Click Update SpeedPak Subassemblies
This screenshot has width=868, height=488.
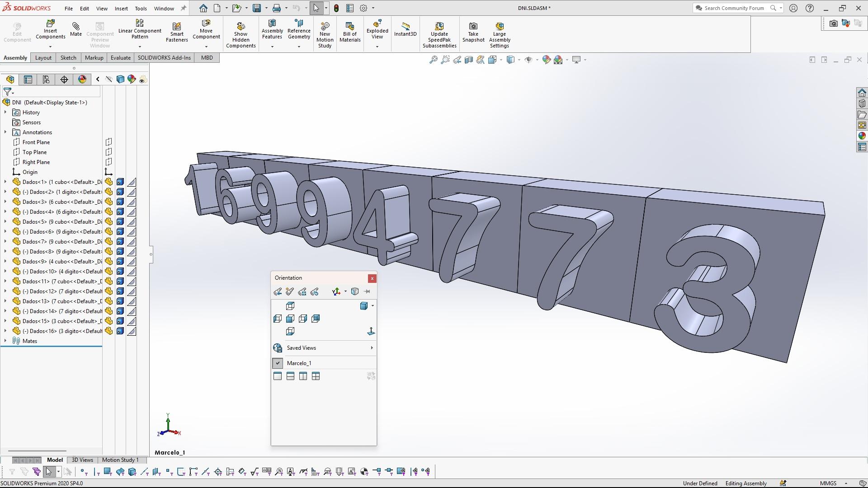point(439,34)
